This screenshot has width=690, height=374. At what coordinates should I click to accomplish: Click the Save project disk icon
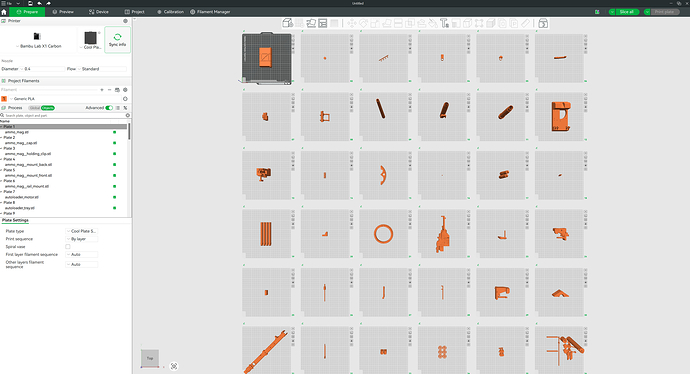[x=30, y=3]
